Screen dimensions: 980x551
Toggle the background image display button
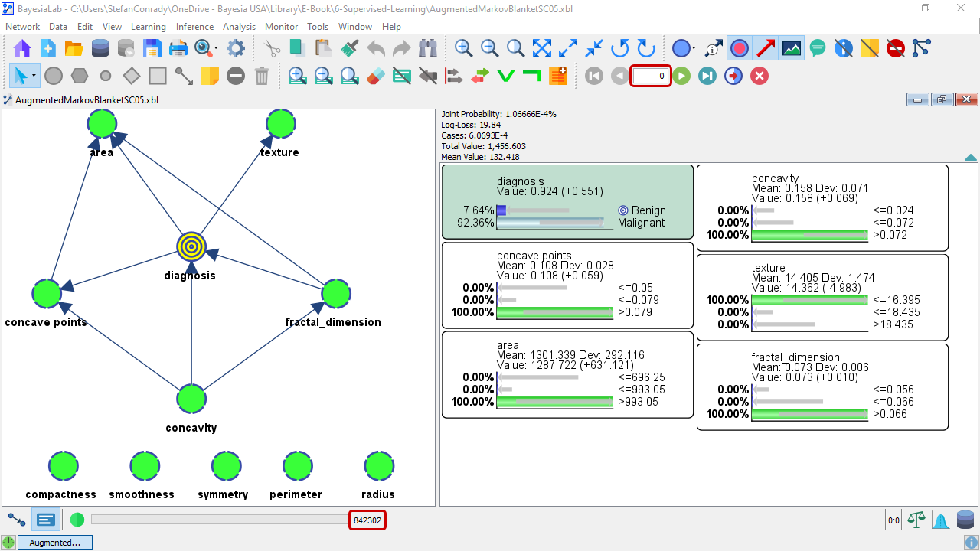[792, 48]
